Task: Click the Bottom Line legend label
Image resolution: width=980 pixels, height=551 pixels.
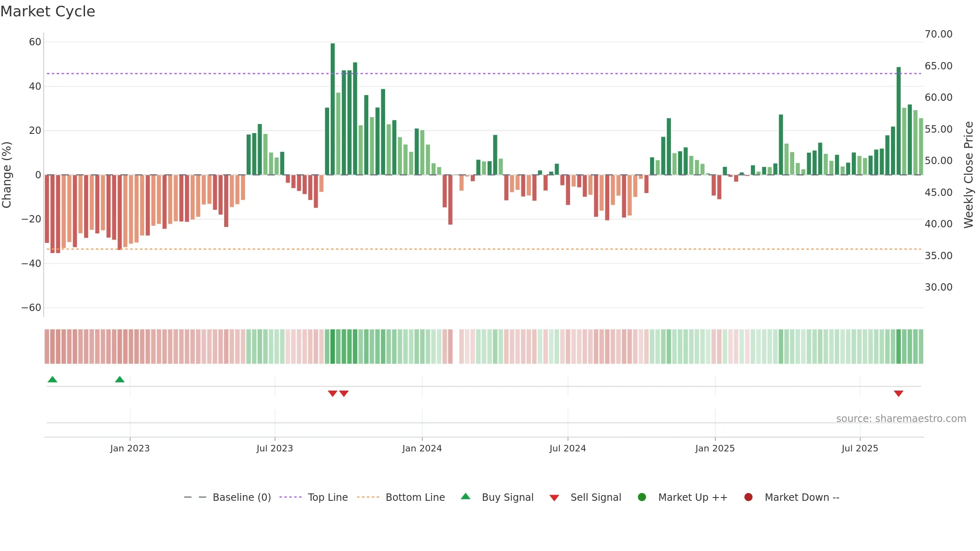Action: [x=415, y=497]
